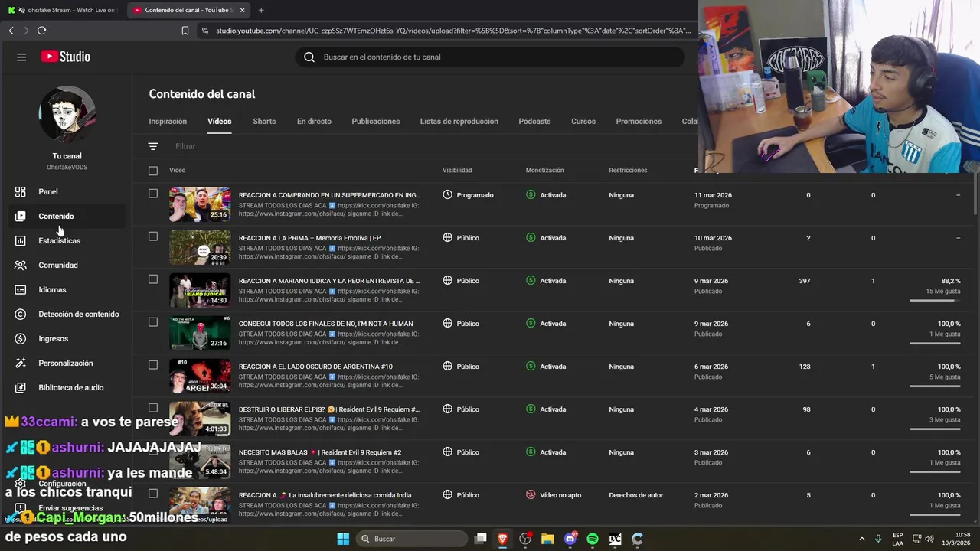Viewport: 980px width, 551px height.
Task: Open the Panel dashboard icon in sidebar
Action: (21, 191)
